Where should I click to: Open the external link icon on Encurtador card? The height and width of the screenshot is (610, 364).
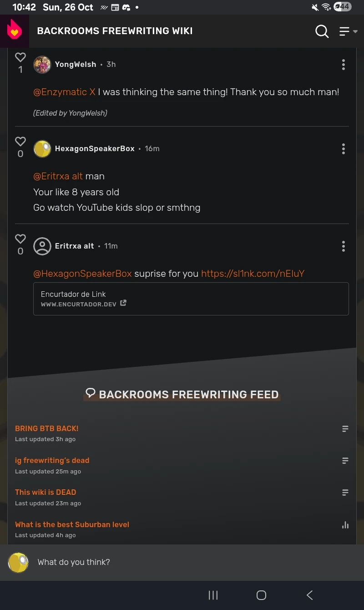(x=123, y=303)
